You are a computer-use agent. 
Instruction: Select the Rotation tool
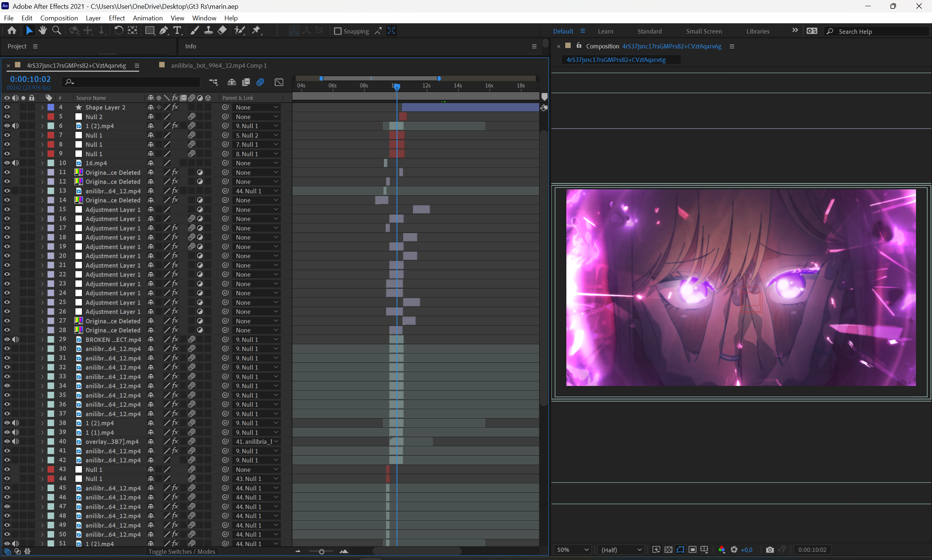click(118, 31)
